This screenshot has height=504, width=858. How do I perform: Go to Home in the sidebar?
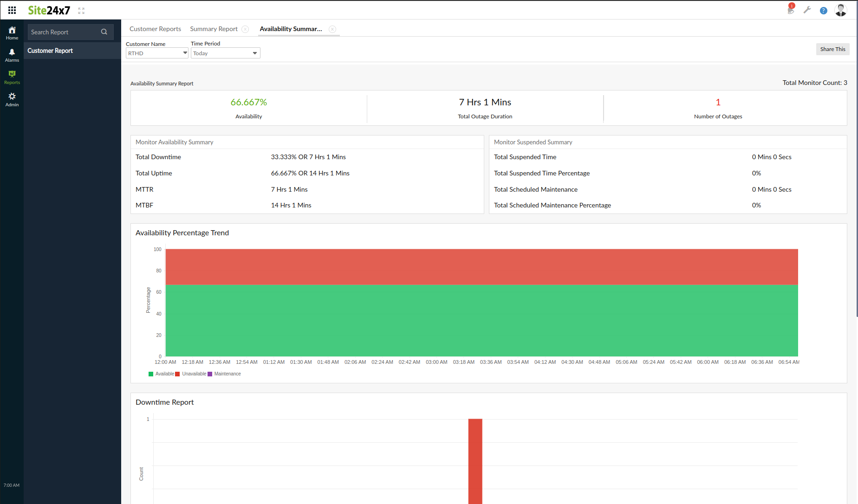click(12, 33)
